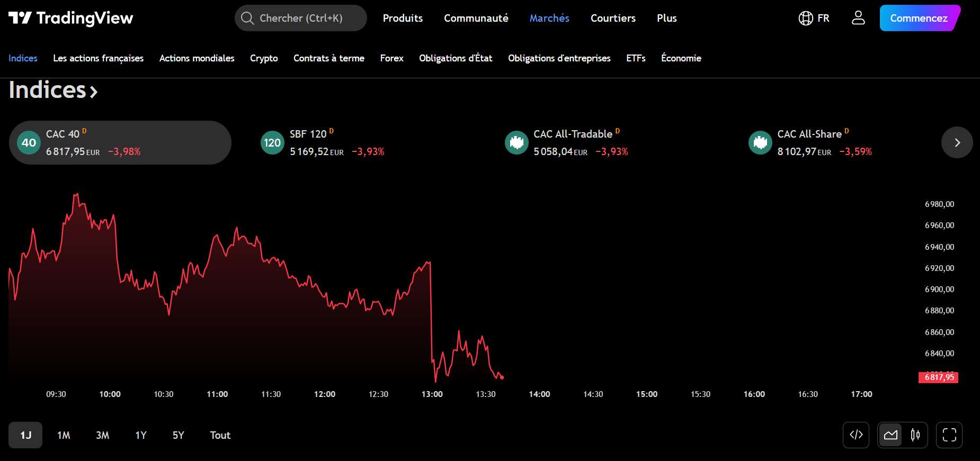
Task: Select the Obligations d'entreprises tab
Action: coord(559,58)
